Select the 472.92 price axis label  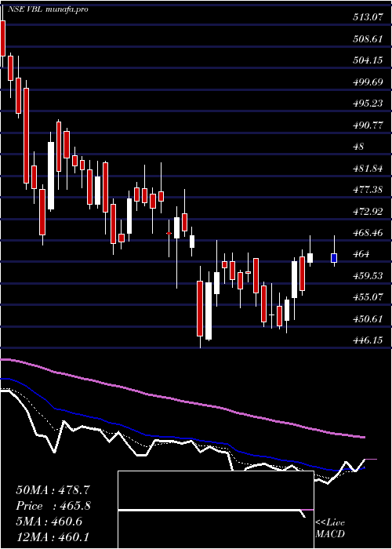[x=367, y=212]
